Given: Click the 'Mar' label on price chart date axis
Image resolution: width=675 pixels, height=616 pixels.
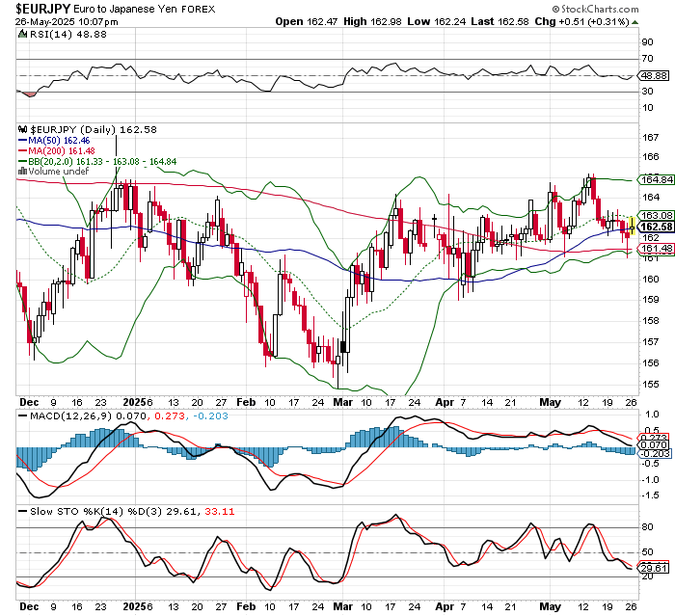Looking at the screenshot, I should click(x=343, y=402).
